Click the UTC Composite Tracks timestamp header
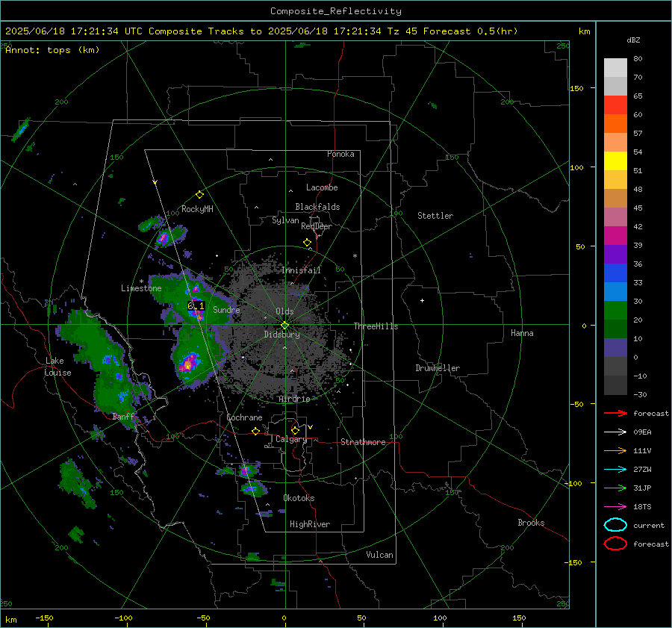The width and height of the screenshot is (672, 628). (261, 31)
